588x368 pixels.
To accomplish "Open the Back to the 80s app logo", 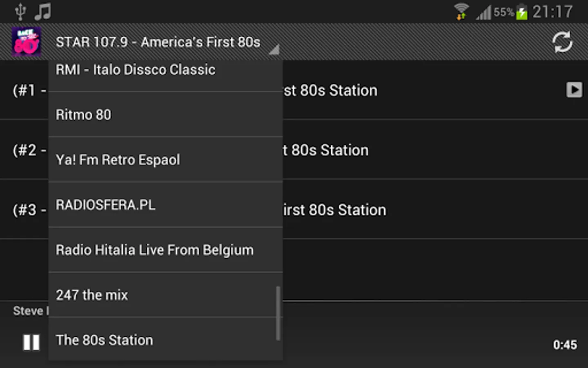I will (x=26, y=42).
